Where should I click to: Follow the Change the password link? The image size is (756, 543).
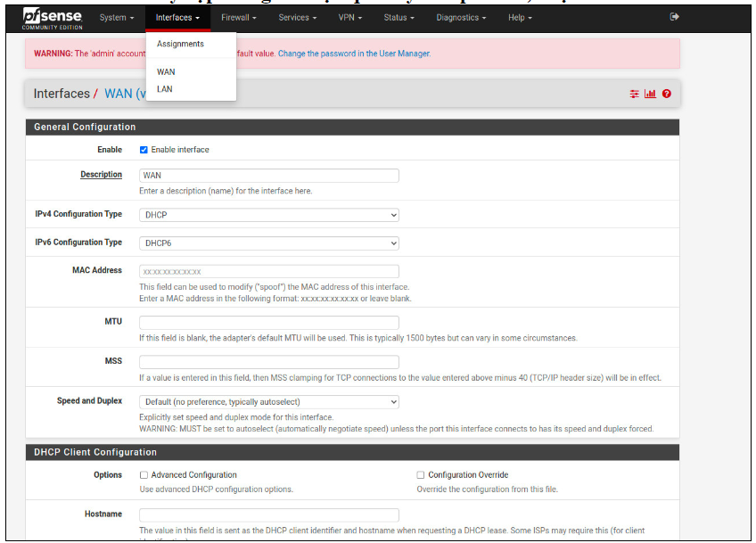(x=354, y=53)
